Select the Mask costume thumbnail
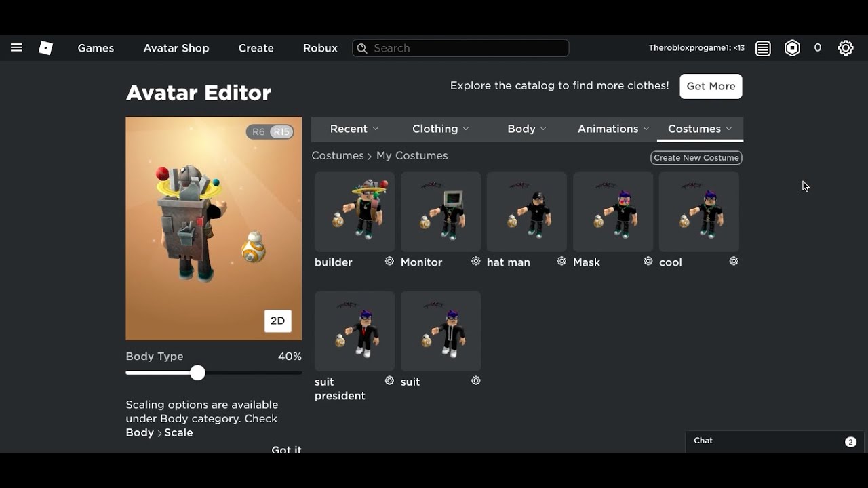Viewport: 868px width, 488px height. [613, 211]
